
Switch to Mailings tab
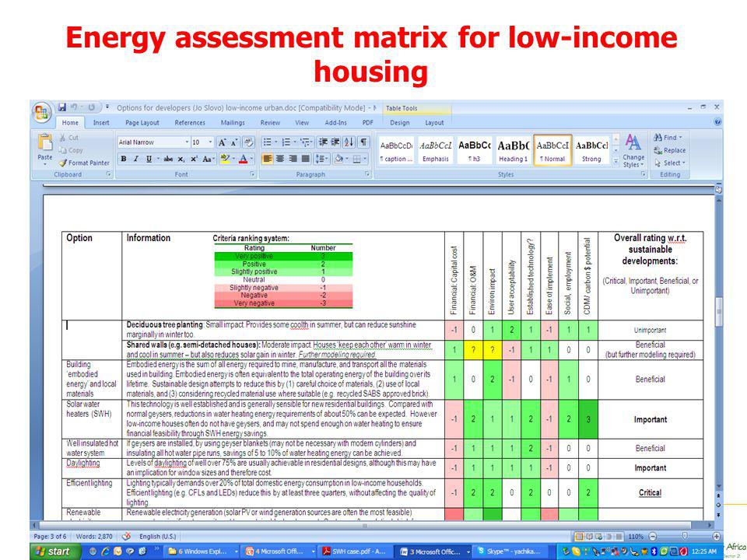click(x=233, y=123)
